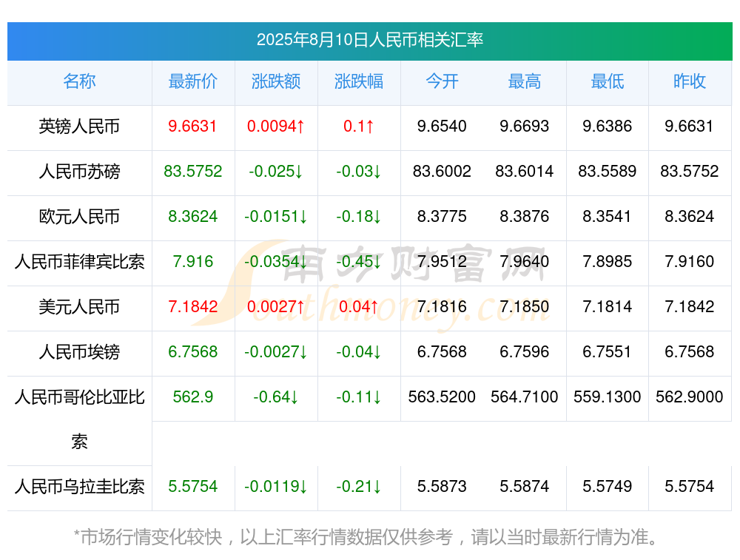Screen dimensions: 740x560
Task: Click the opening value 7.1816
Action: (x=442, y=307)
